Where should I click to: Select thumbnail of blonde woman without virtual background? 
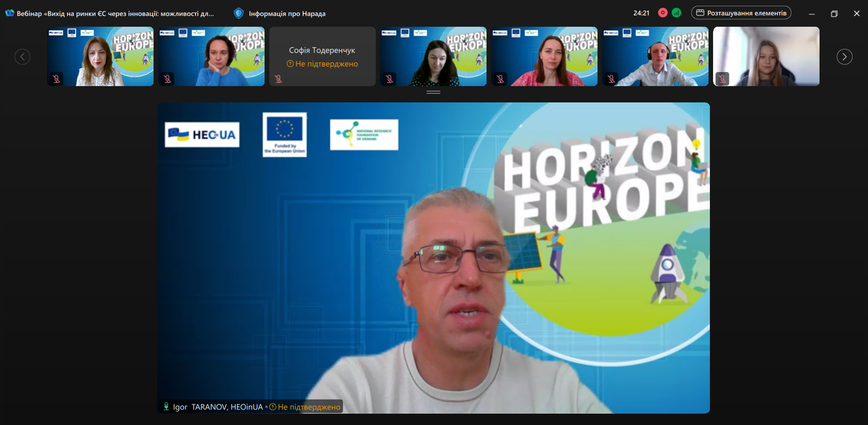[x=767, y=56]
